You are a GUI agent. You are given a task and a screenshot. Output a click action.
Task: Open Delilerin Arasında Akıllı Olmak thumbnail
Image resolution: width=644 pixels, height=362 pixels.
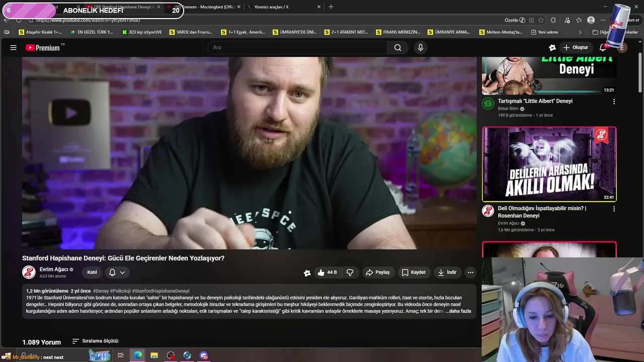[x=549, y=164]
